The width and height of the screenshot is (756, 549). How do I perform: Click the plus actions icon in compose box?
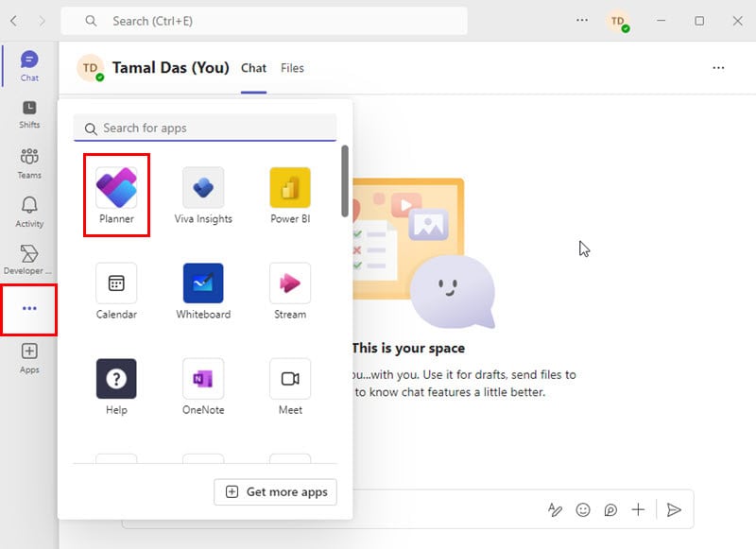tap(638, 509)
